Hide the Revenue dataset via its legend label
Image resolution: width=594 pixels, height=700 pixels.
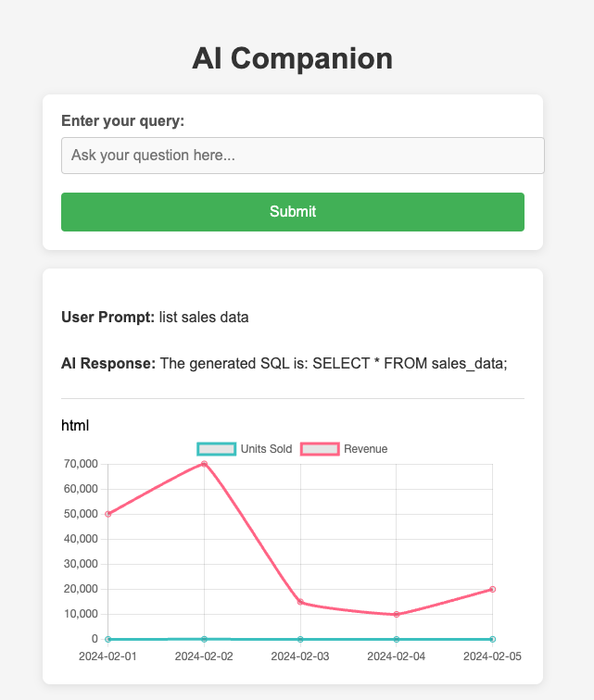(365, 449)
